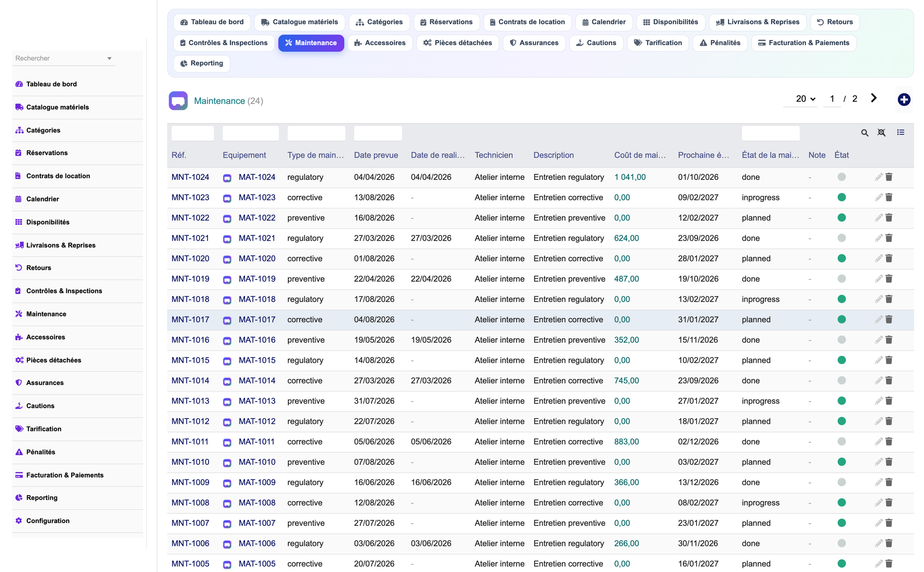924x572 pixels.
Task: Click the Equipement filter input field
Action: point(251,133)
